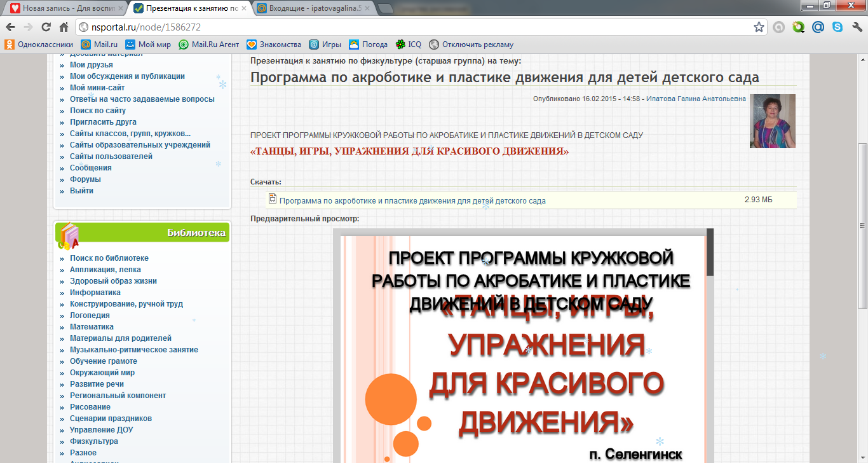The image size is (868, 463).
Task: Click the Отключить рекламу bookmark
Action: (x=471, y=45)
